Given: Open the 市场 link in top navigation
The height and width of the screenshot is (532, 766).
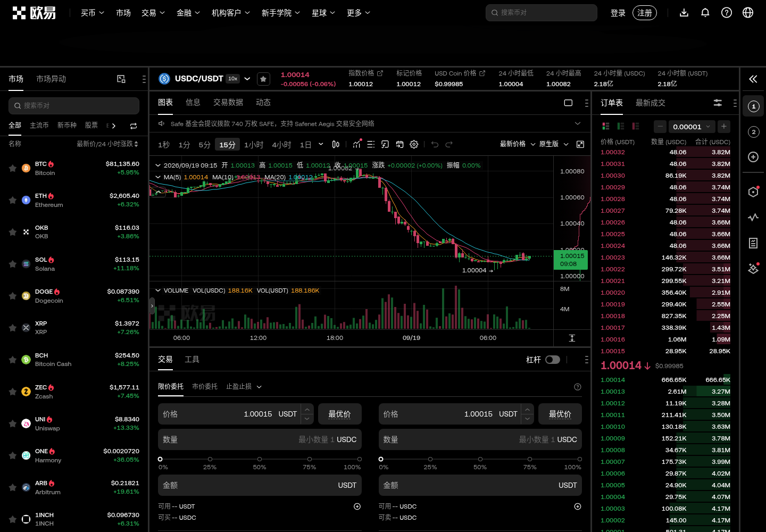Looking at the screenshot, I should click(123, 13).
